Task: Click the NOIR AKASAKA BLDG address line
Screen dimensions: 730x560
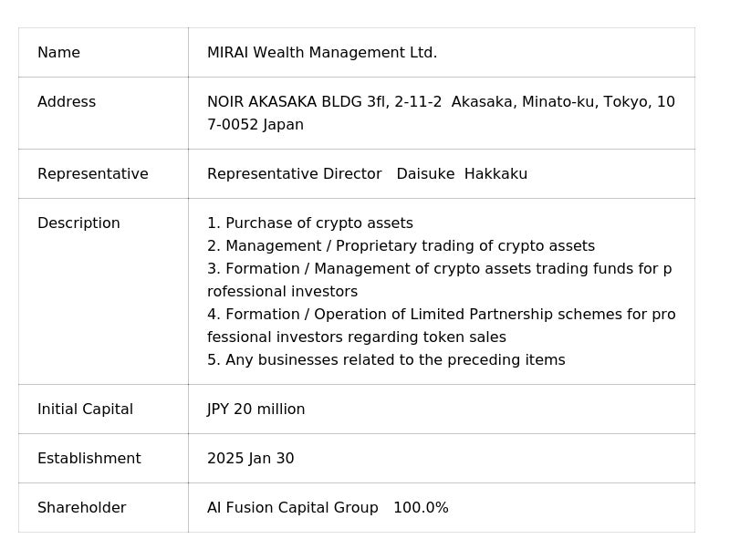Action: pos(441,102)
